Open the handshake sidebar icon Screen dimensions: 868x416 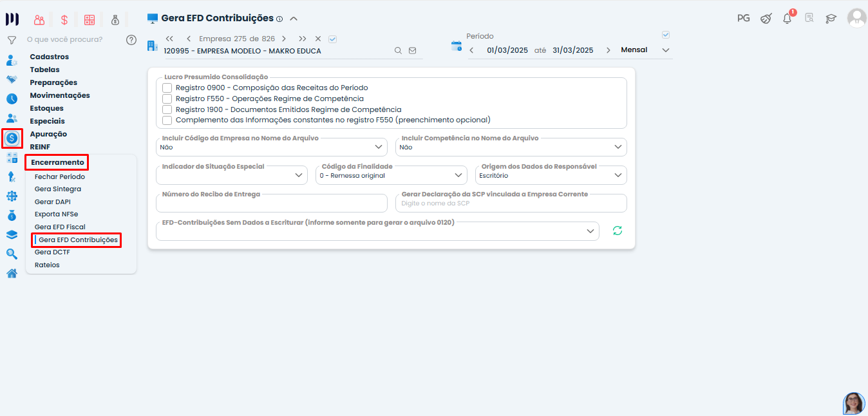pyautogui.click(x=12, y=80)
